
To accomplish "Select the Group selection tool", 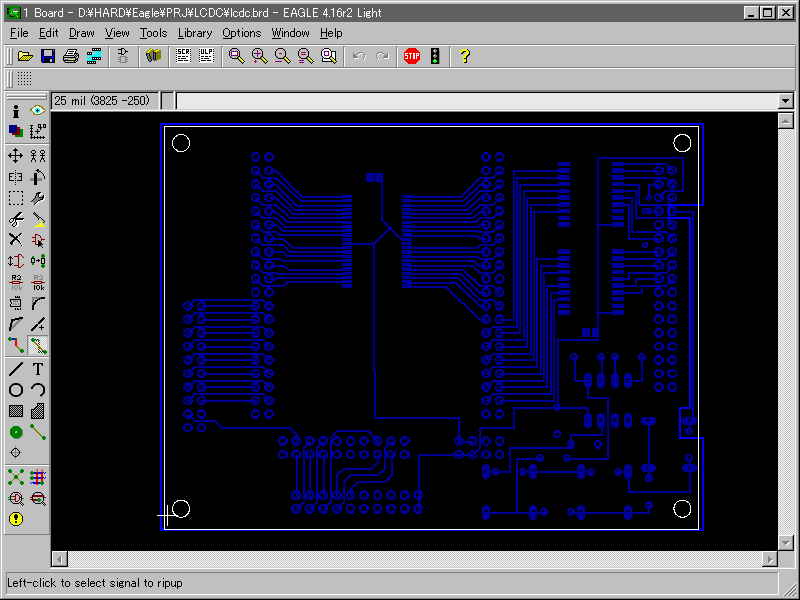I will click(x=16, y=198).
